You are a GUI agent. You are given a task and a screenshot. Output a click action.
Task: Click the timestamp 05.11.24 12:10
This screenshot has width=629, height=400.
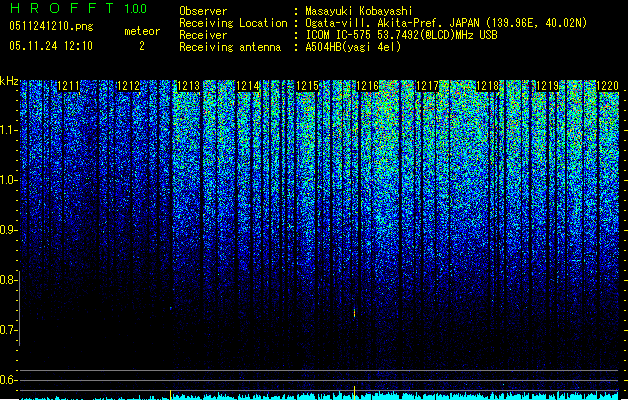51,46
